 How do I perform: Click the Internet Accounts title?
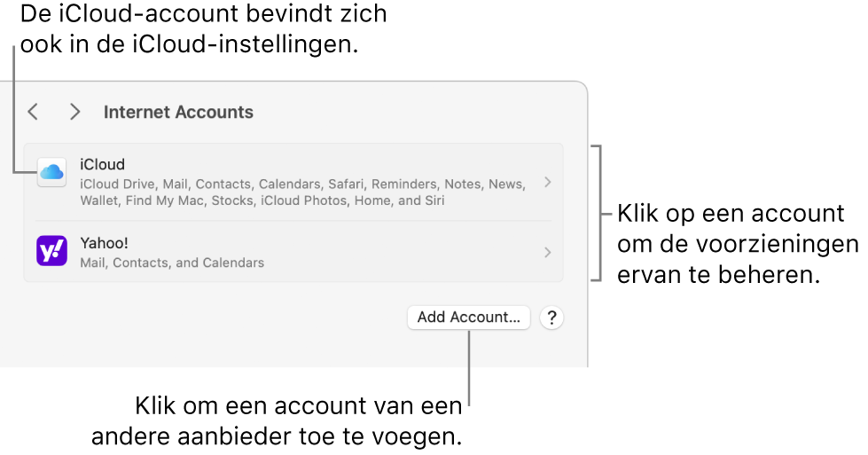coord(178,113)
